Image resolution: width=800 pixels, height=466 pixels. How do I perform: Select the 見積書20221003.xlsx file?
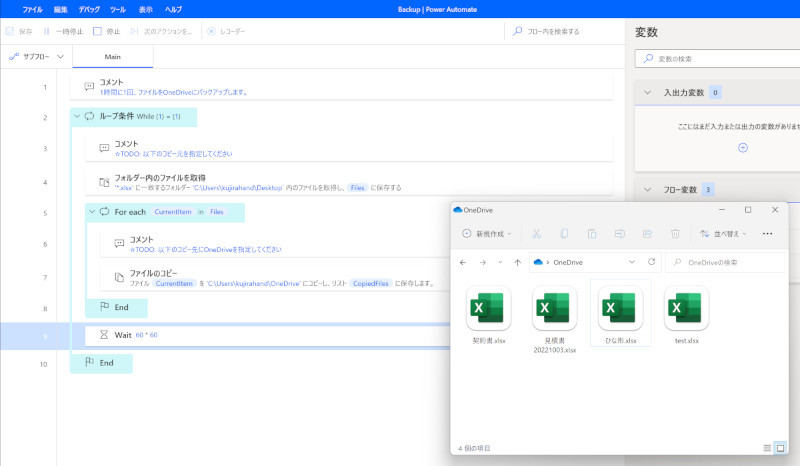point(555,320)
